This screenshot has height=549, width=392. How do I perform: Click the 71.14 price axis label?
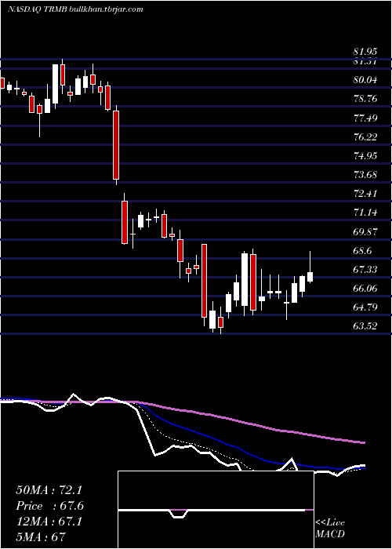tap(365, 213)
